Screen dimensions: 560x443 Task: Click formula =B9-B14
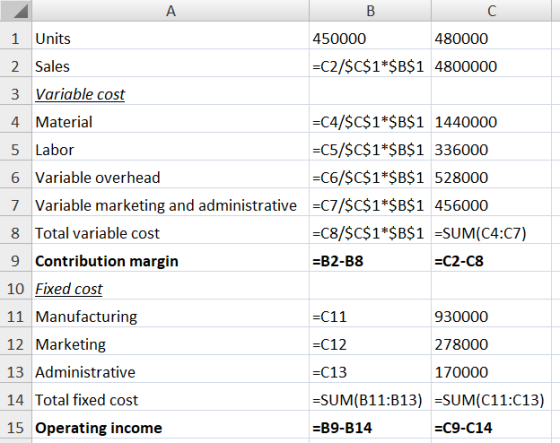[342, 428]
